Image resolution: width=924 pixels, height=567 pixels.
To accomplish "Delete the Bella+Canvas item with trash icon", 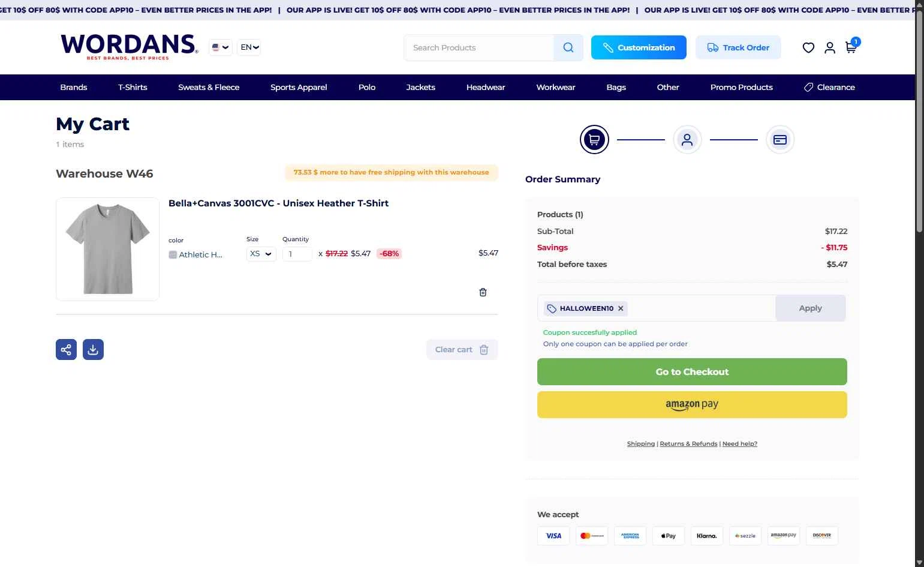I will point(483,292).
